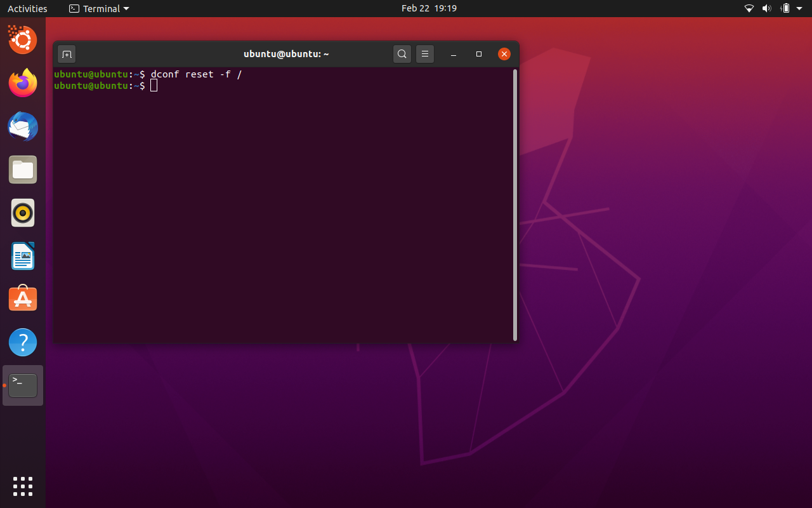
Task: Launch Rhythmbox music player
Action: [x=23, y=213]
